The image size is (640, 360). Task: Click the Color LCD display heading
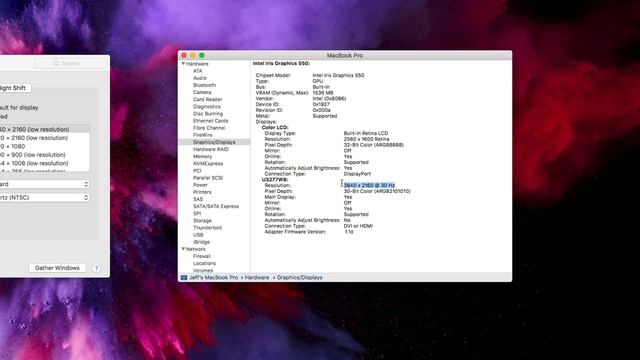pos(275,127)
